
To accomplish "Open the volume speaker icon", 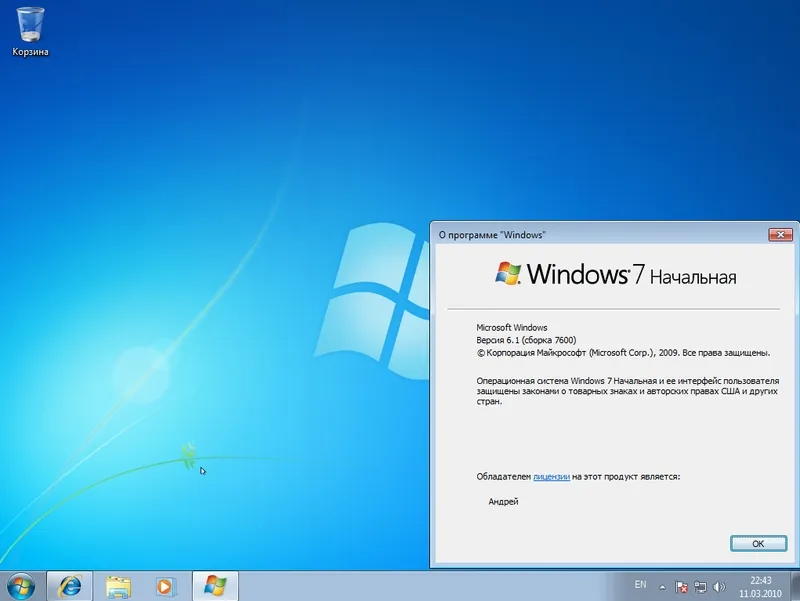I will (719, 587).
